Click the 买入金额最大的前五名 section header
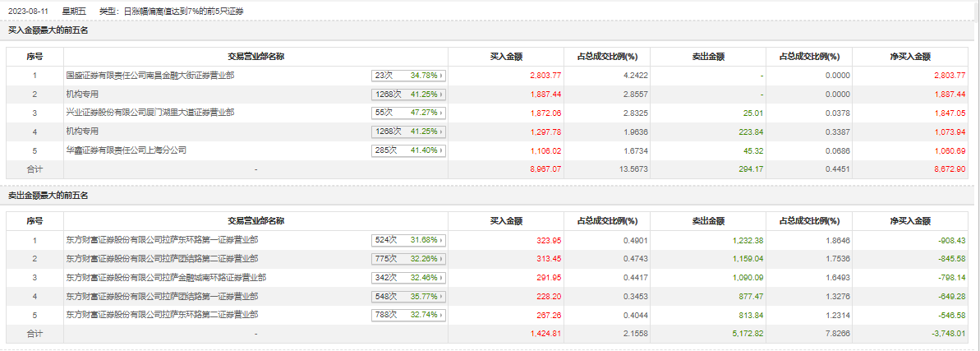 48,30
